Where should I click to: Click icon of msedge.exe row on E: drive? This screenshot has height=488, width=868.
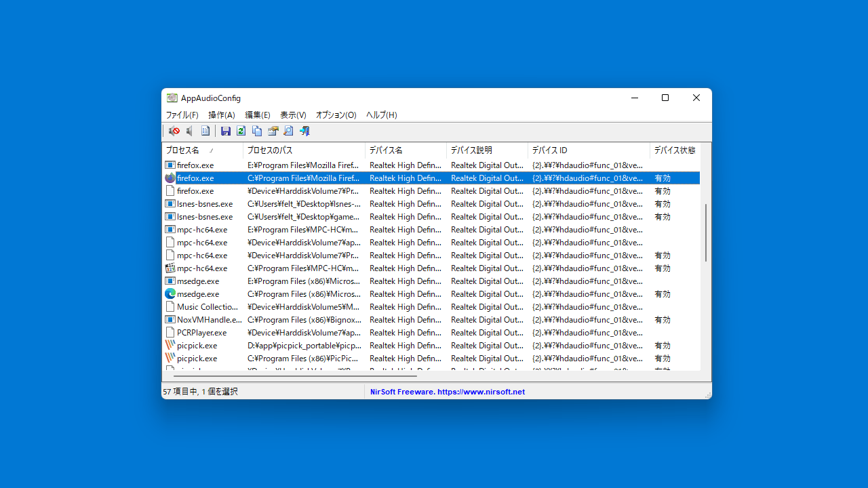coord(170,281)
